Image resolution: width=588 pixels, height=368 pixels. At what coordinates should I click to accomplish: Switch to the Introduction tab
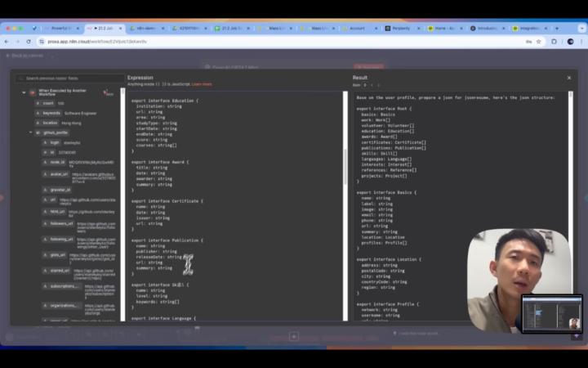pos(487,28)
